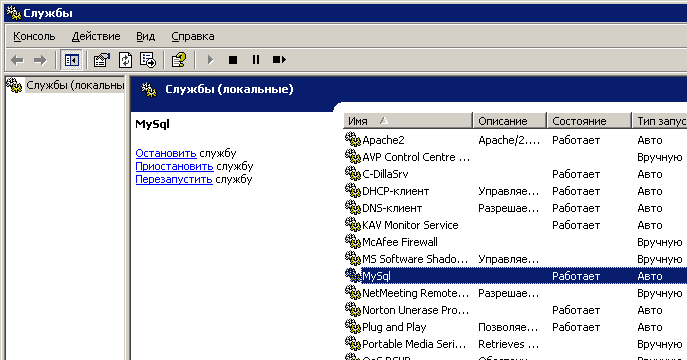The image size is (687, 360).
Task: Pause service button in toolbar
Action: [x=256, y=60]
